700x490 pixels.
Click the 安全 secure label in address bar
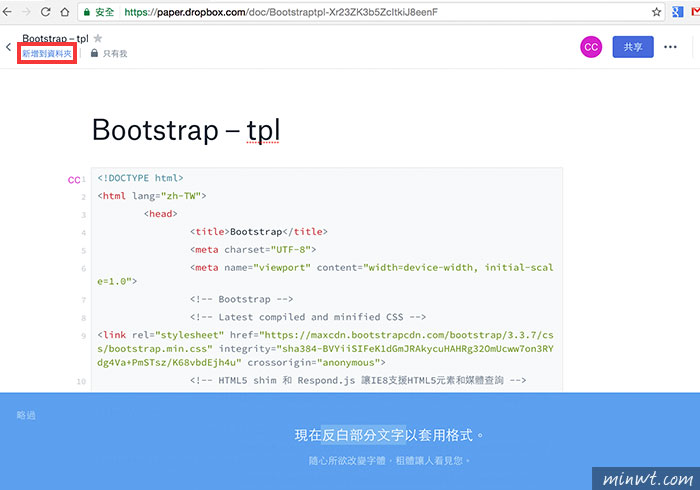(104, 12)
